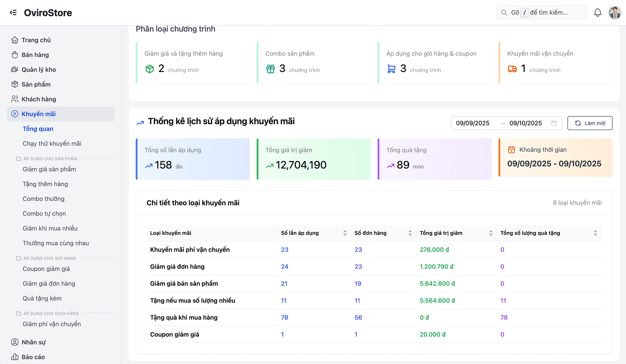
Task: Click Làm mới refresh button
Action: click(x=589, y=123)
